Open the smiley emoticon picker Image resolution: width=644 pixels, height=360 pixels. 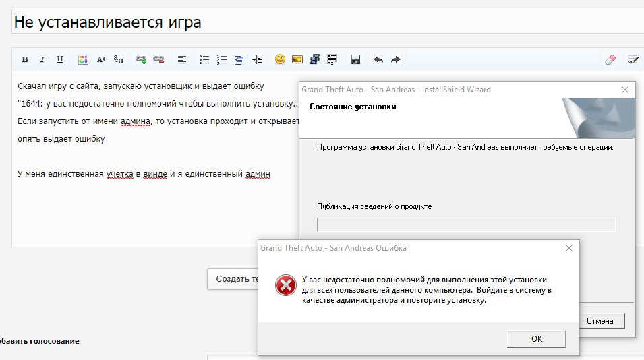point(280,59)
